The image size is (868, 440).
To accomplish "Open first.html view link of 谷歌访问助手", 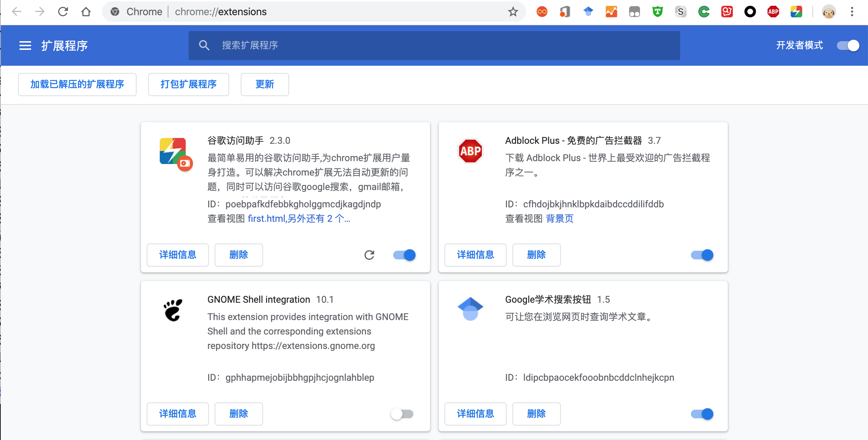I will [x=299, y=219].
